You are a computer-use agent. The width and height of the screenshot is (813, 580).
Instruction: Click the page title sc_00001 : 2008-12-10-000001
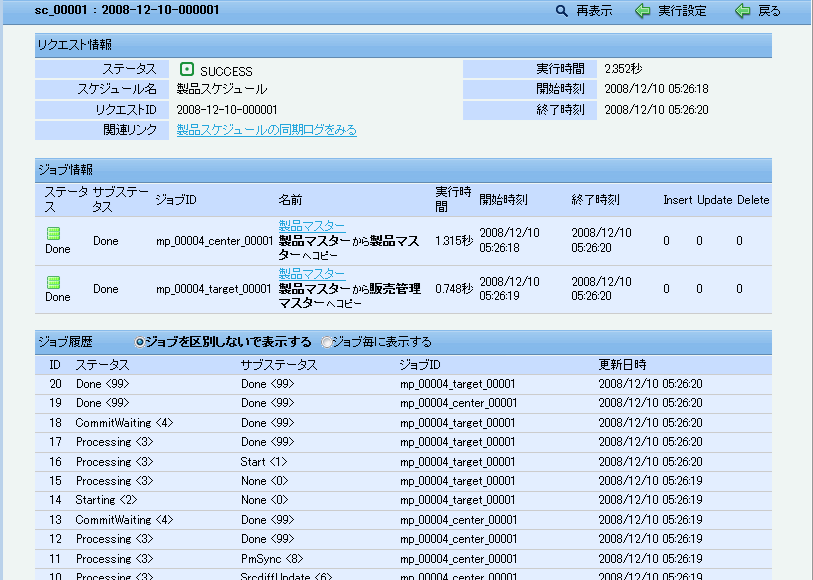(x=127, y=10)
